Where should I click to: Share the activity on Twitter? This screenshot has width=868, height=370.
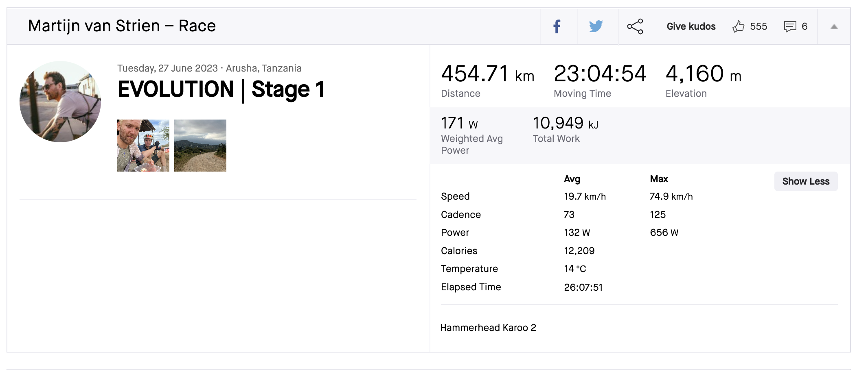click(596, 26)
